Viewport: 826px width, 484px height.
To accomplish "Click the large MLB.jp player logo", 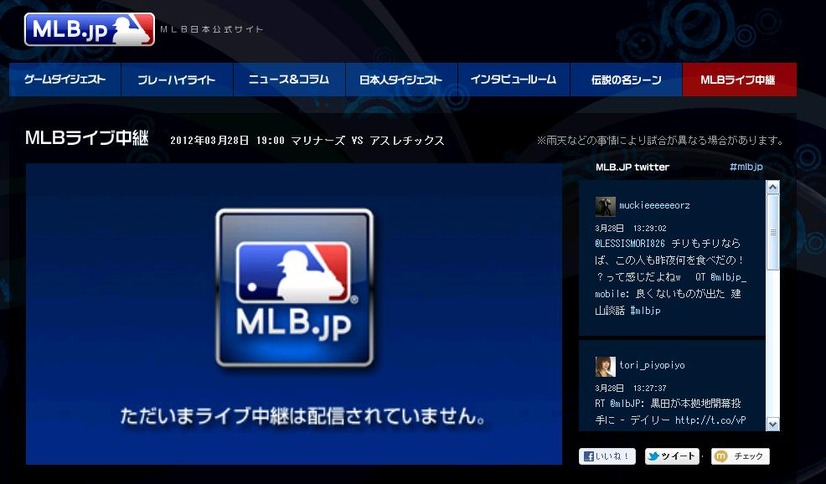I will pos(294,288).
